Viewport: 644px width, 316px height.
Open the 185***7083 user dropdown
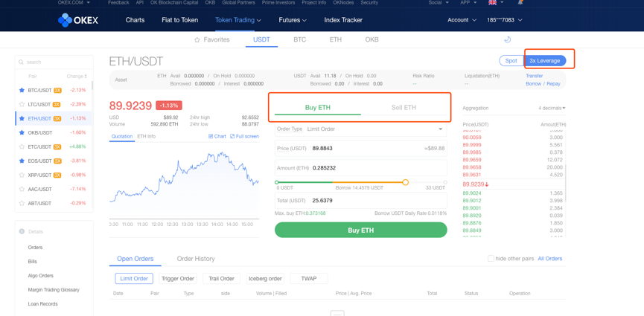tap(504, 19)
